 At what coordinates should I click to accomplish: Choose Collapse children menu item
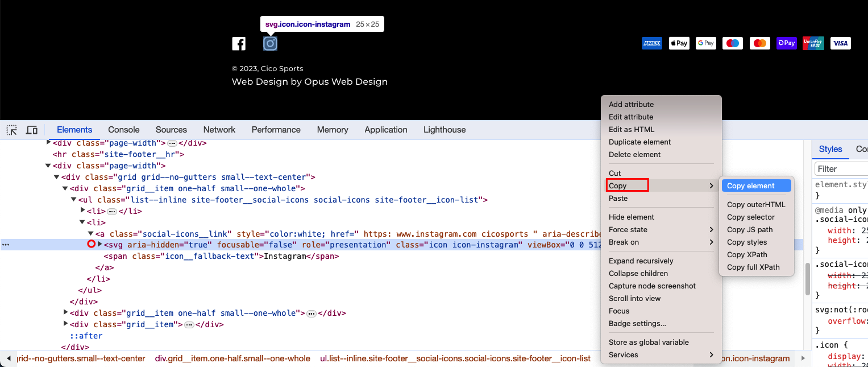[x=661, y=274]
